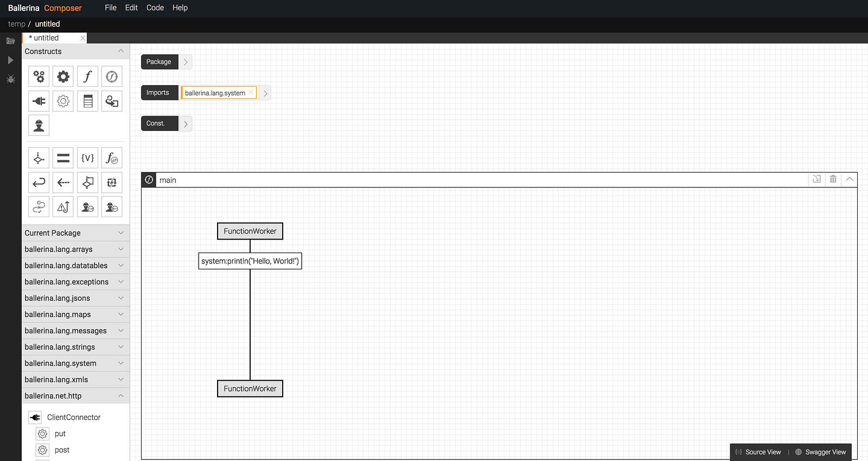Select the Worker Receive icon
868x461 pixels.
click(x=112, y=207)
